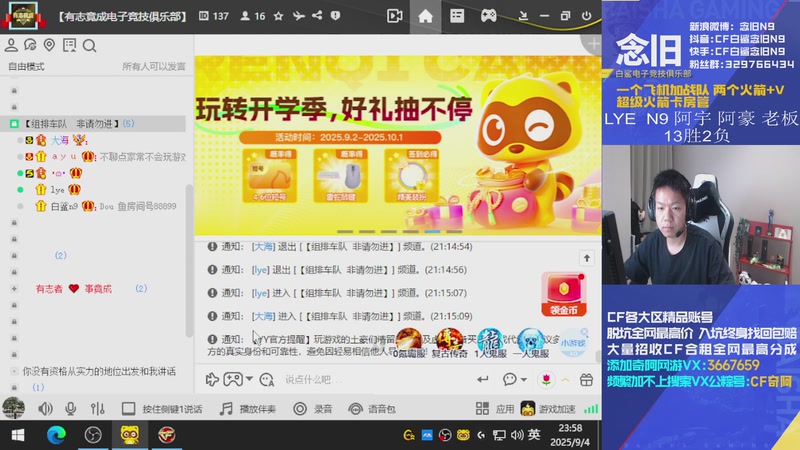The height and width of the screenshot is (450, 800).
Task: Click 播放伴奏 play accompaniment
Action: click(x=247, y=409)
